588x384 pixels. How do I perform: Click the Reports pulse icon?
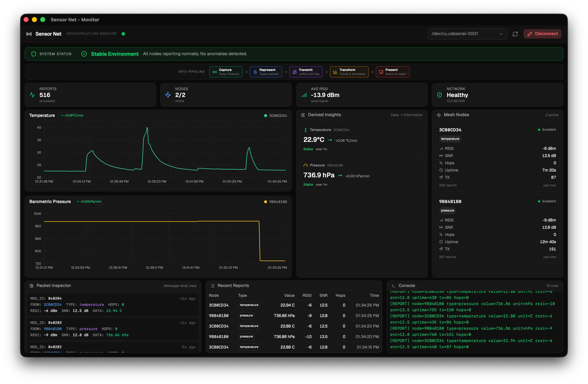coord(32,95)
